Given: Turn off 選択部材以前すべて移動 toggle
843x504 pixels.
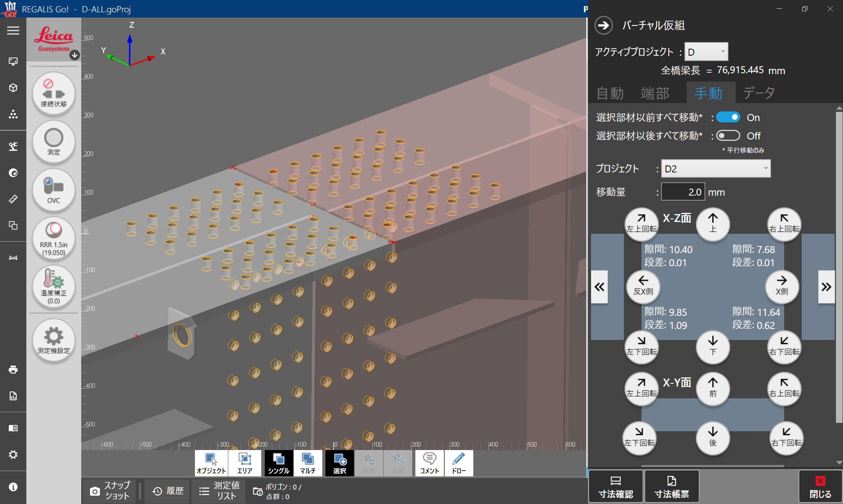Looking at the screenshot, I should 728,117.
